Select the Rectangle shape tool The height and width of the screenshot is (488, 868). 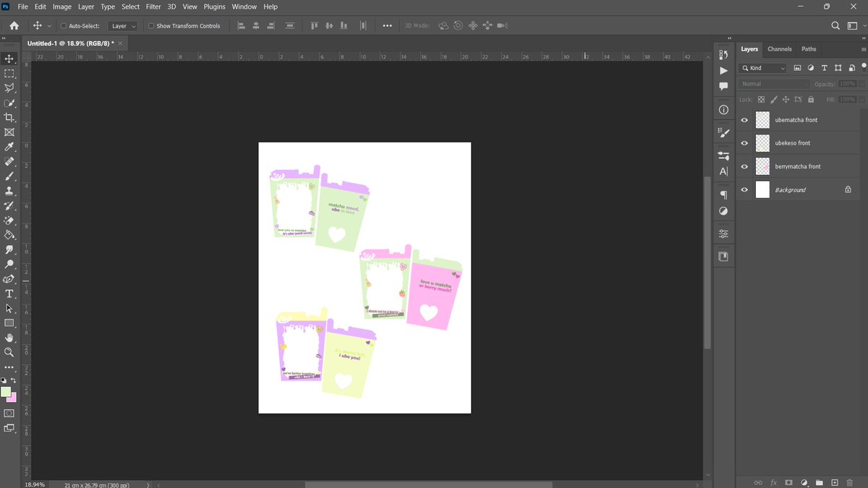[x=9, y=323]
